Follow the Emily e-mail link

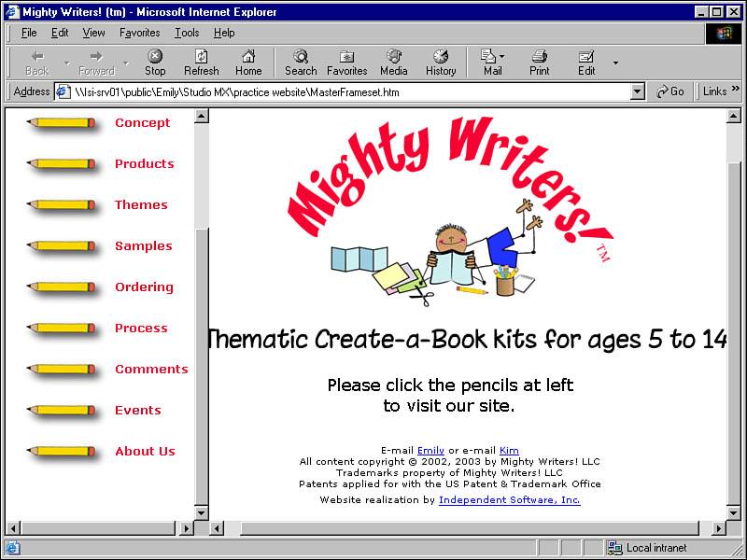tap(430, 451)
